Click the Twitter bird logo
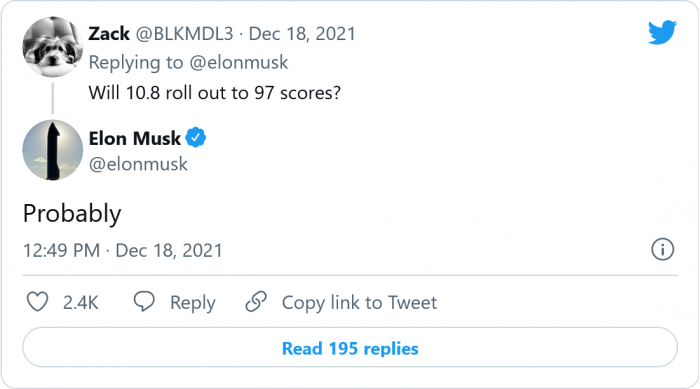The width and height of the screenshot is (700, 389). point(662,32)
